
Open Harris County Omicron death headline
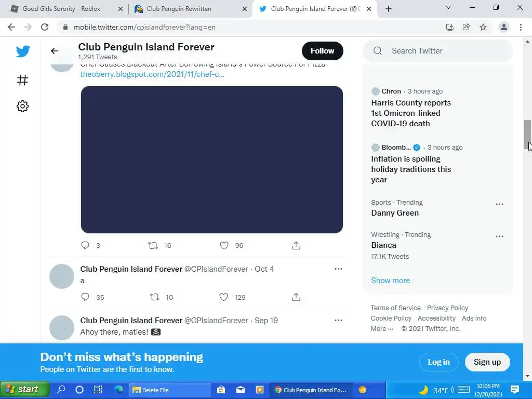tap(411, 113)
